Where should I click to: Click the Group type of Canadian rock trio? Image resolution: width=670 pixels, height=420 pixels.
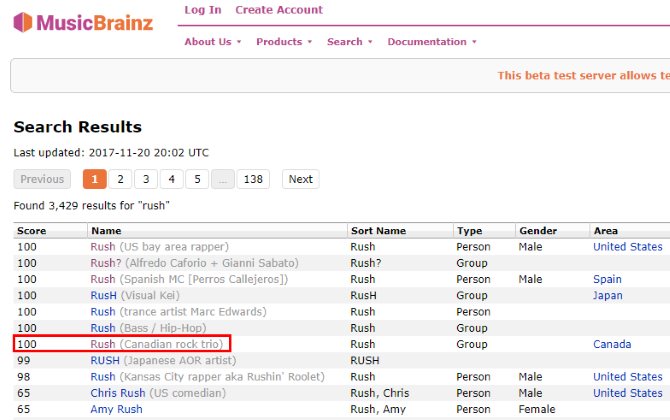(472, 344)
